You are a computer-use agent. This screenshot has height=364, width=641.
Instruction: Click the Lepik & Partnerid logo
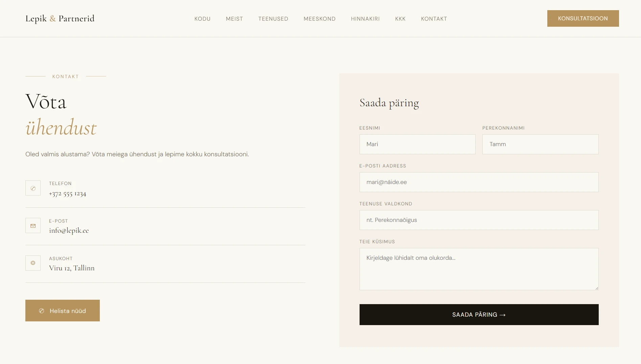[60, 19]
